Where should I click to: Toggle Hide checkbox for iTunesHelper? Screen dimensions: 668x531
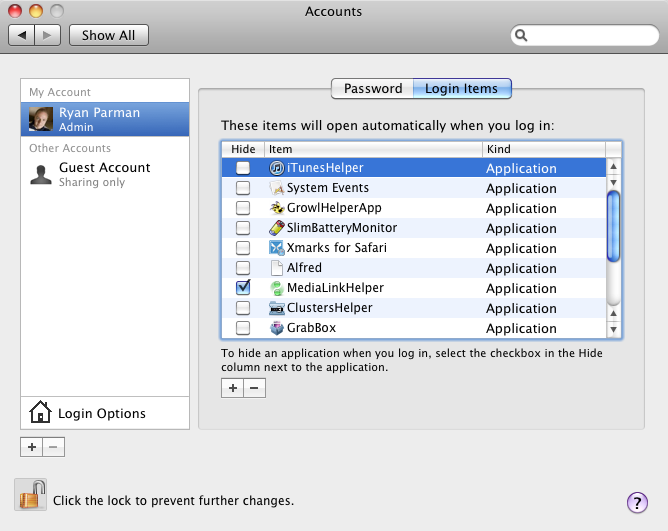click(243, 168)
